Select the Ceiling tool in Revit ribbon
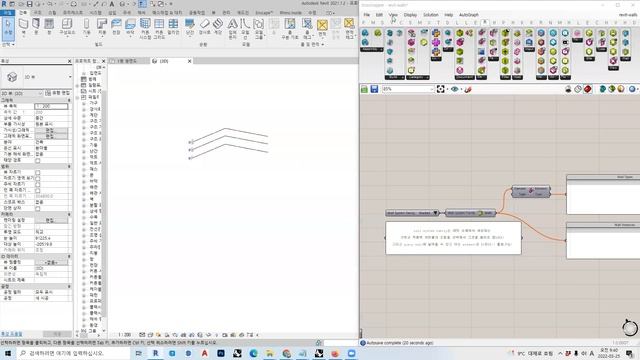The image size is (640, 360). point(116,28)
